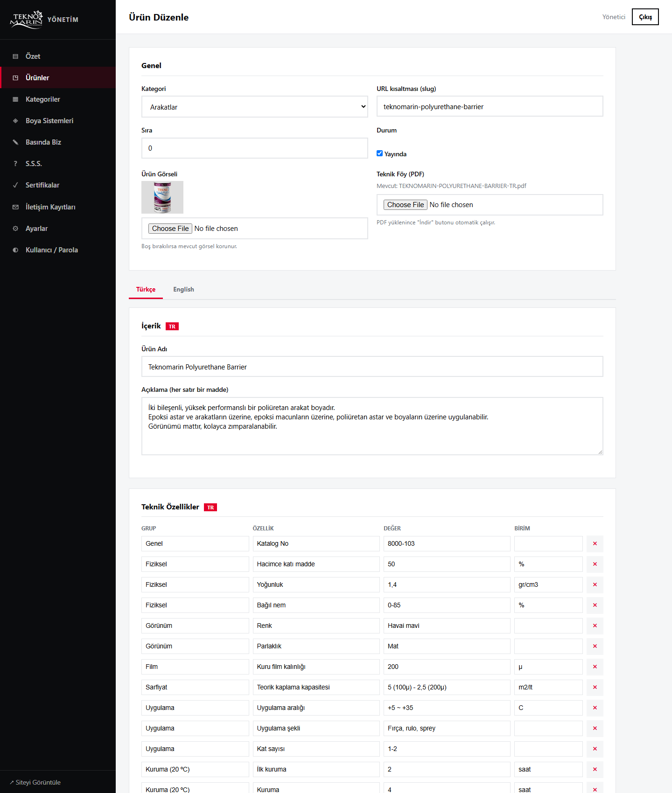
Task: Click the Çıkış logout button
Action: (x=645, y=17)
